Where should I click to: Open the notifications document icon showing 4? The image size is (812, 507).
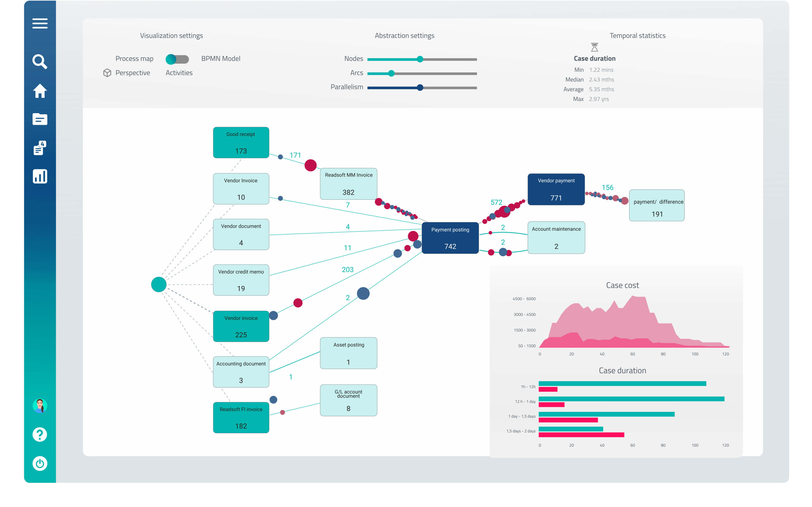coord(40,148)
